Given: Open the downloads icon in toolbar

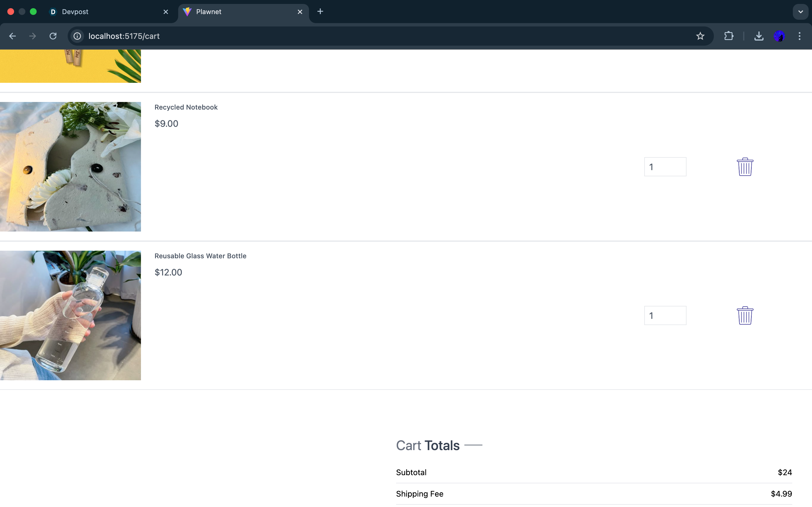Looking at the screenshot, I should pyautogui.click(x=759, y=36).
